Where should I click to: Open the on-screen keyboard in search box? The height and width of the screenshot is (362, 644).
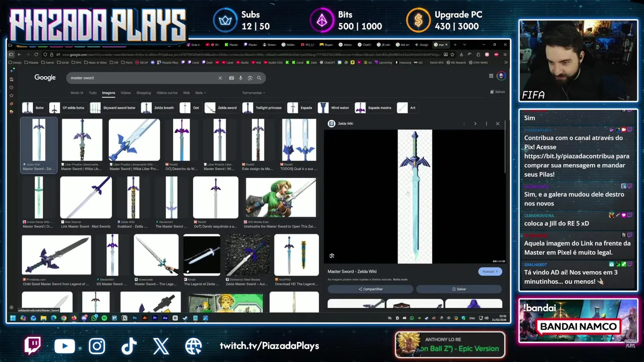pos(231,78)
